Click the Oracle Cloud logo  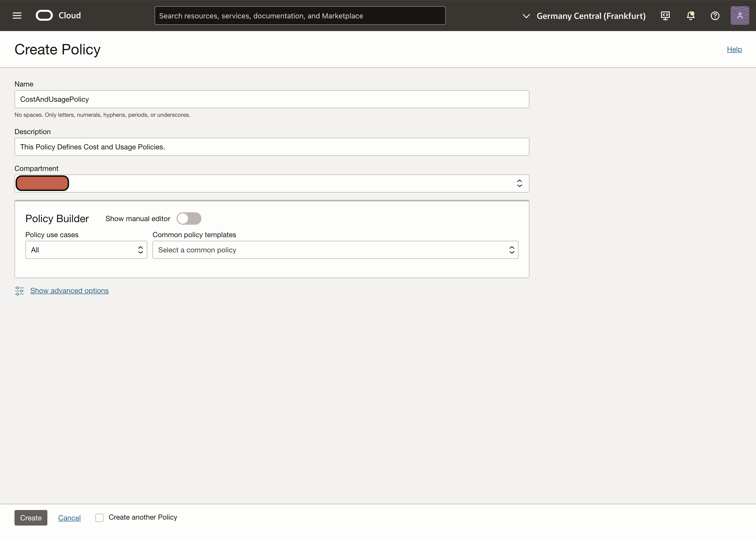tap(44, 16)
